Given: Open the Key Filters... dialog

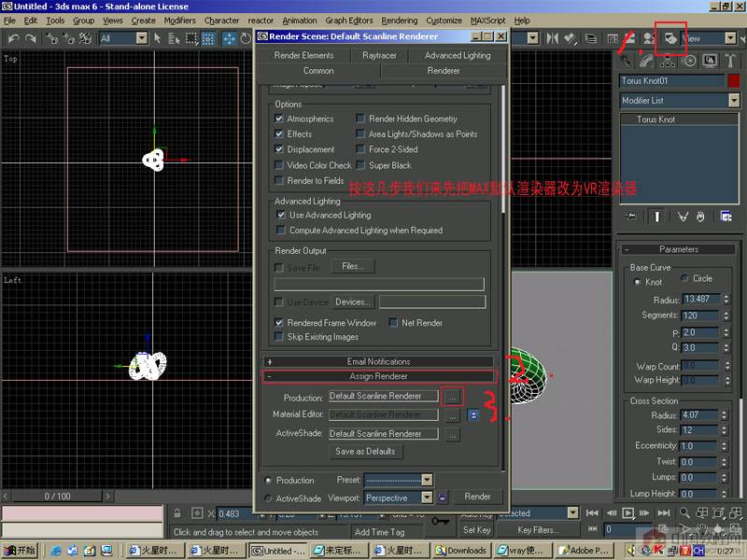Looking at the screenshot, I should pos(539,529).
